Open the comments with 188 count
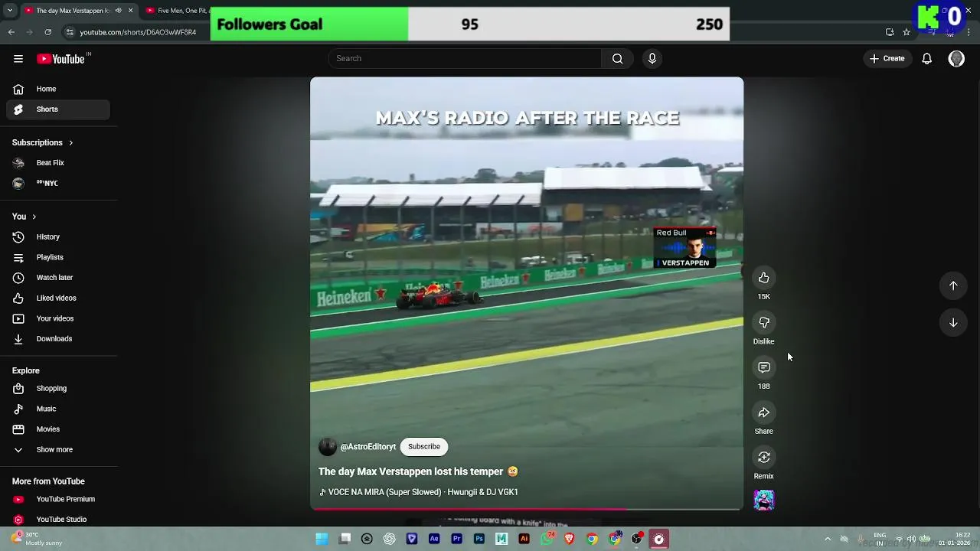Viewport: 980px width, 551px height. (764, 368)
